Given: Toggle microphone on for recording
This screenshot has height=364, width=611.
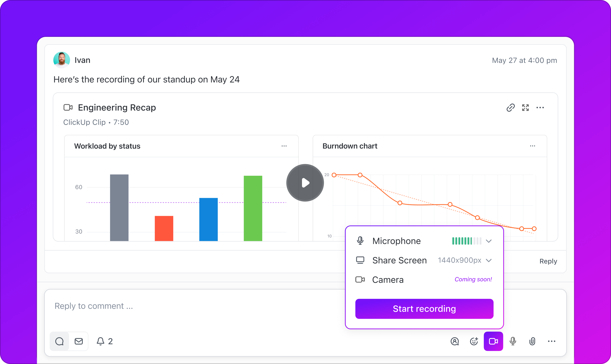Looking at the screenshot, I should [361, 241].
